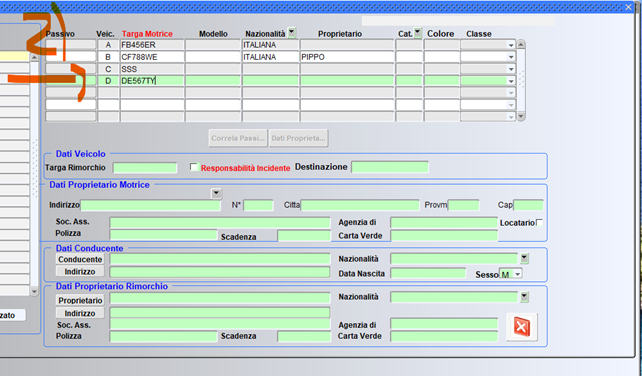Screen dimensions: 642x376
Task: Click the Citta field
Action: 360,205
